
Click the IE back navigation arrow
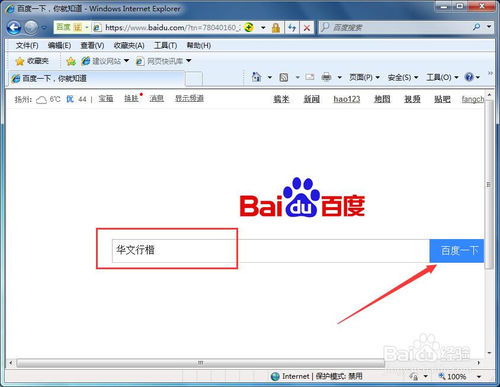pos(14,27)
